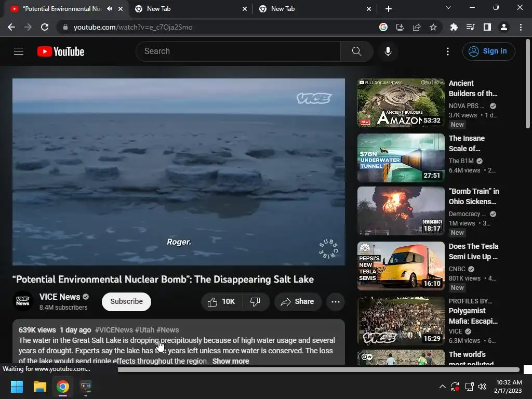The width and height of the screenshot is (532, 399).
Task: Click Google icon in address bar
Action: click(x=383, y=27)
